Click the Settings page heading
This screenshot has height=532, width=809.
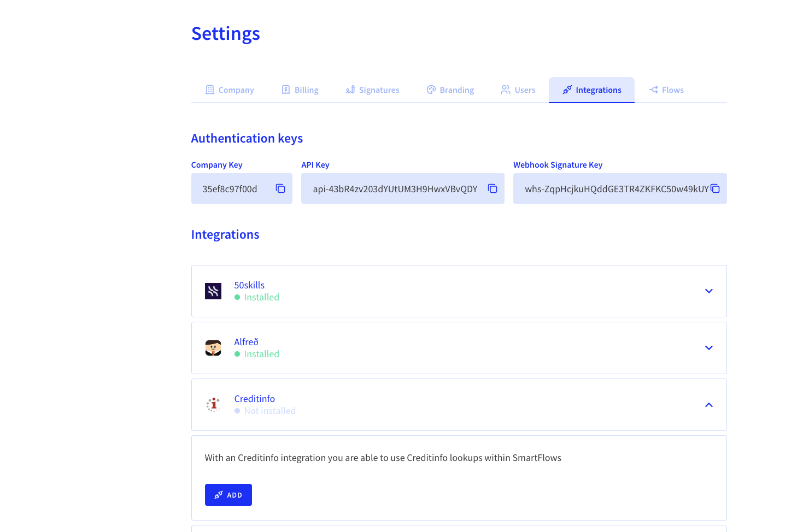click(226, 34)
